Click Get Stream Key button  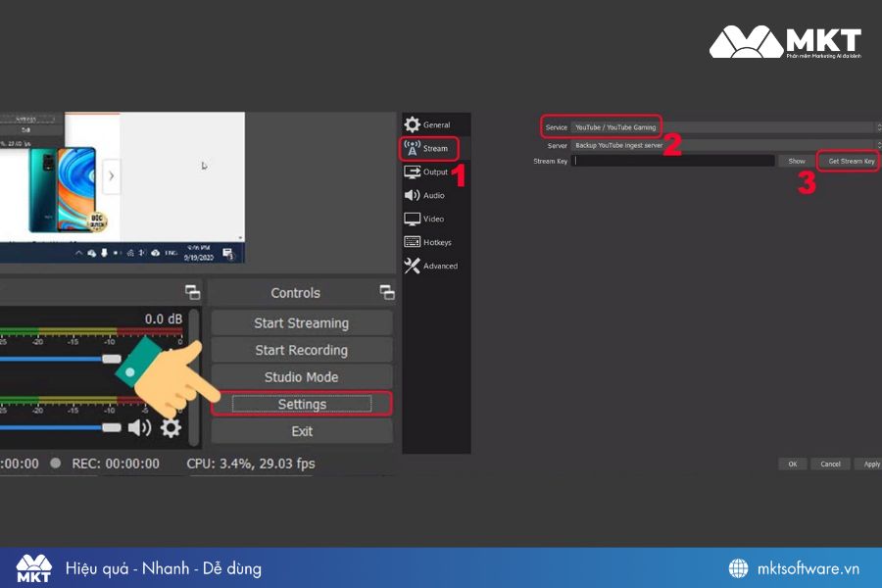click(851, 161)
